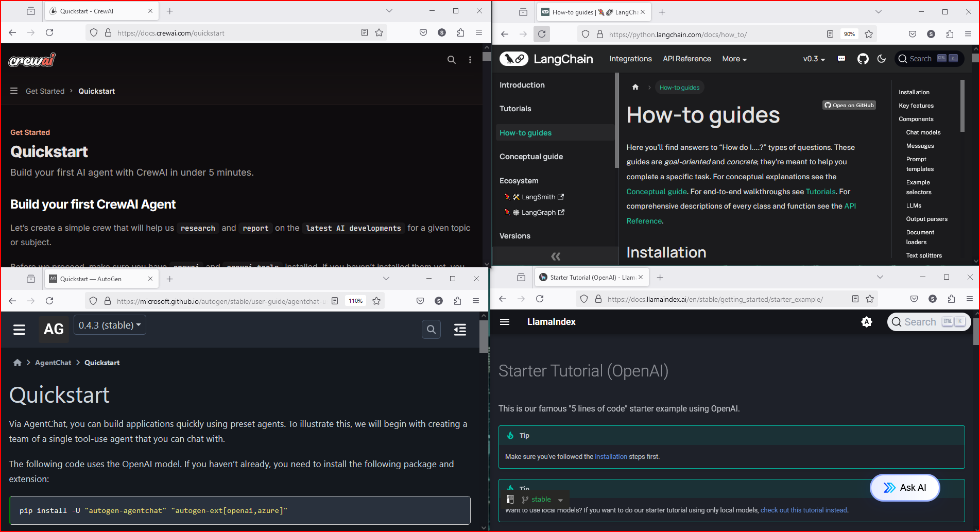Bookmark the CrewAI page with star icon
980x532 pixels.
[x=379, y=33]
